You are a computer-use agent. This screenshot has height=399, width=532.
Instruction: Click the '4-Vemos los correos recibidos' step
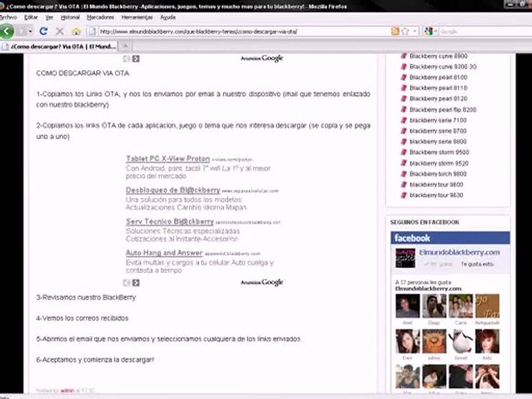[82, 318]
